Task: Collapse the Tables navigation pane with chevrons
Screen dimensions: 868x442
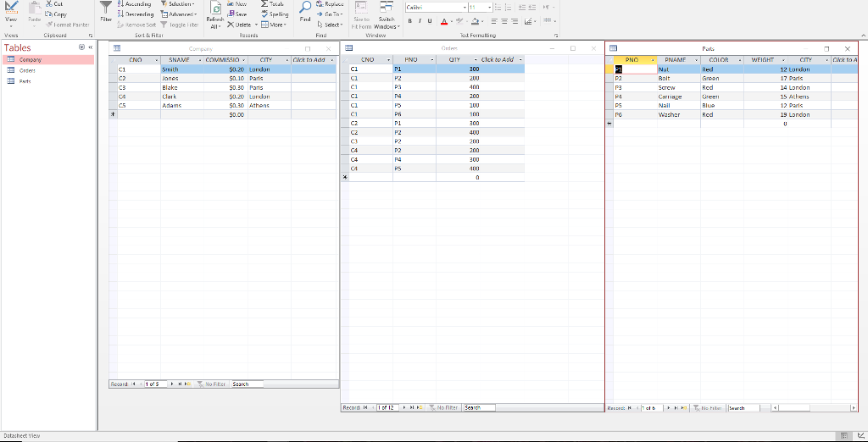Action: tap(90, 47)
